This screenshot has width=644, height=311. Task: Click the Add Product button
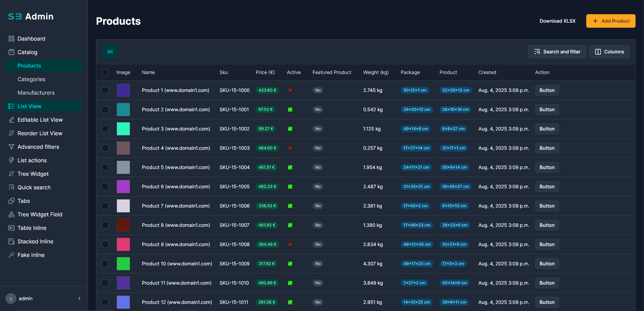click(x=611, y=21)
